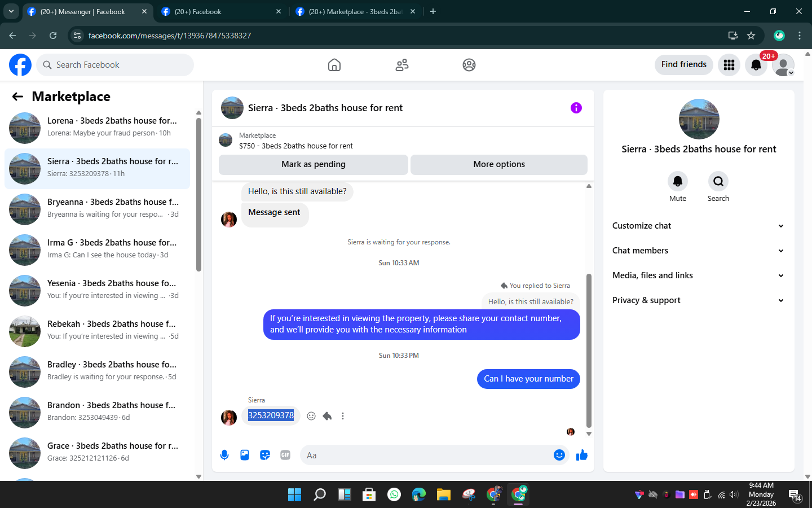812x508 pixels.
Task: Open the Grace conversation
Action: click(97, 453)
